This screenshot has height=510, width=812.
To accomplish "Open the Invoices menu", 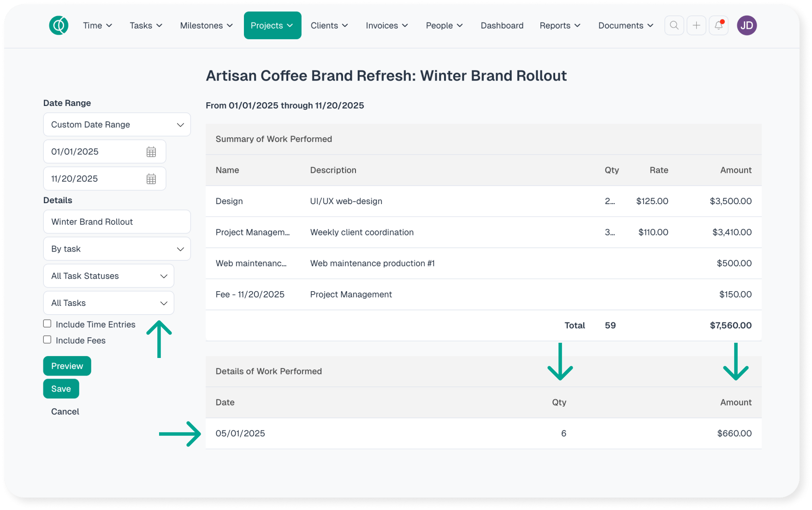I will pyautogui.click(x=386, y=26).
